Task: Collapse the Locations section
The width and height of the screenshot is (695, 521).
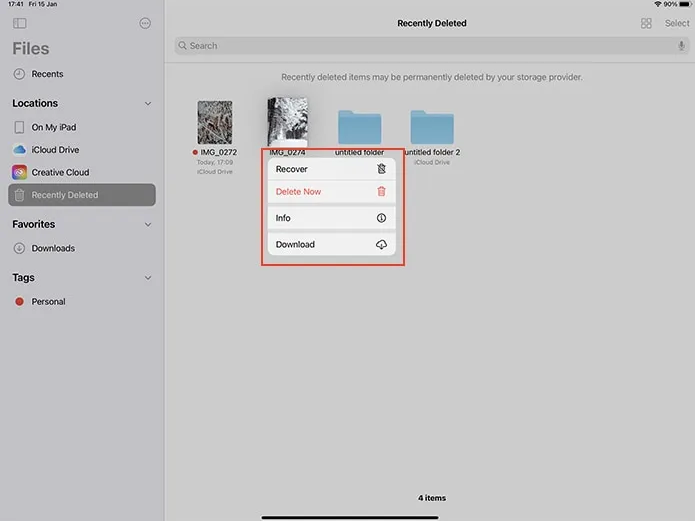Action: pos(148,103)
